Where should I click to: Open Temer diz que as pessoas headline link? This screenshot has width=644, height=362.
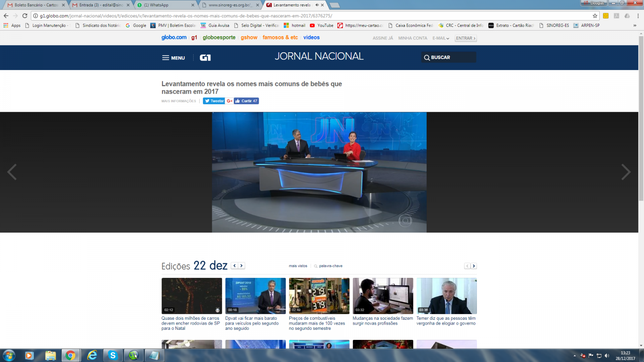[446, 321]
